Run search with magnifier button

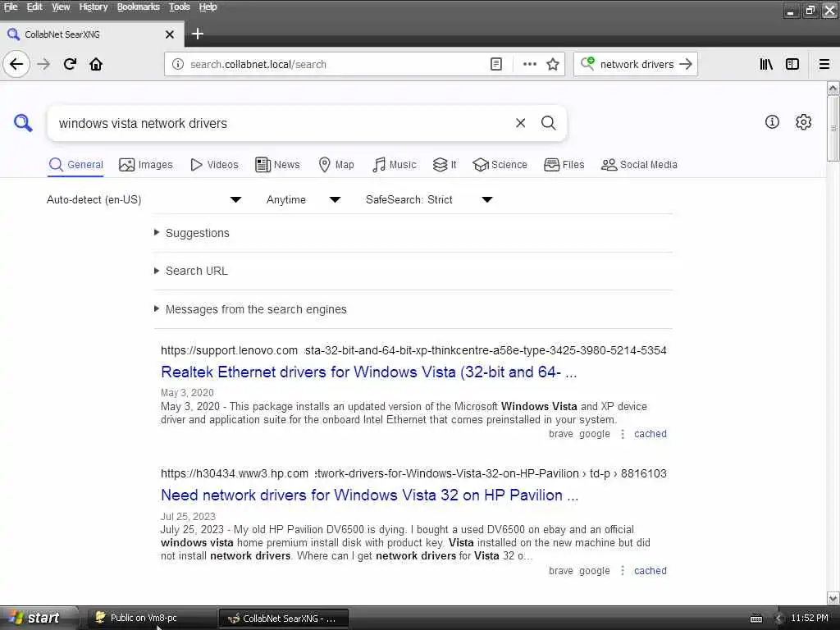pyautogui.click(x=548, y=123)
